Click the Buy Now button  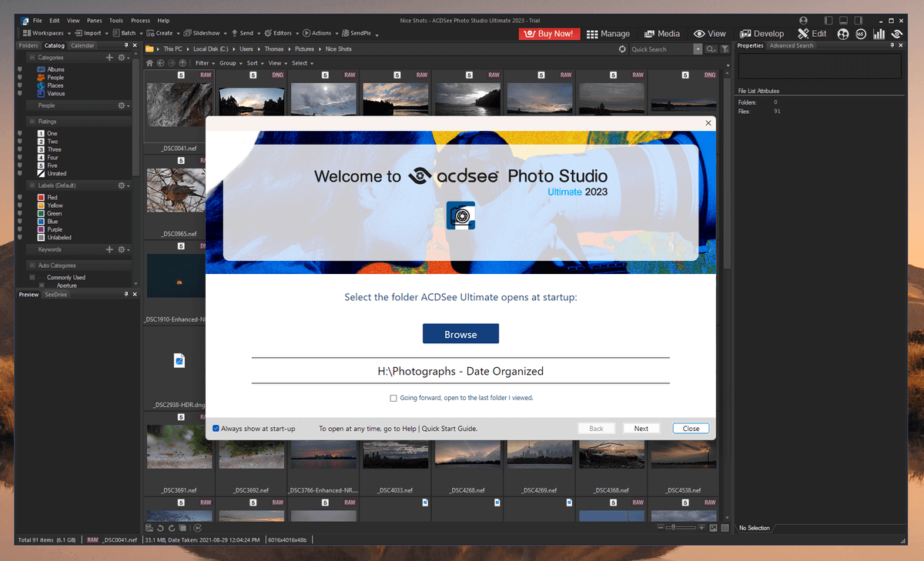[x=549, y=33]
